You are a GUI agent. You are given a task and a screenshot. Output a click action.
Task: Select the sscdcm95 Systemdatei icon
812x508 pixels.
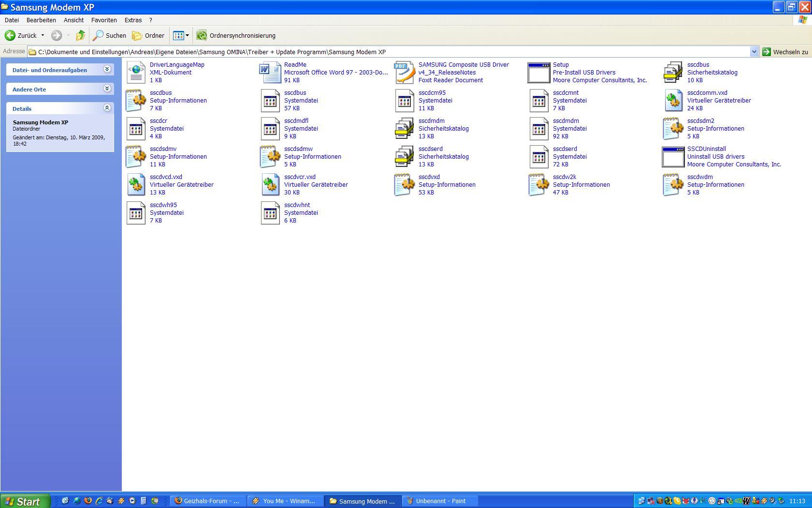pyautogui.click(x=405, y=101)
